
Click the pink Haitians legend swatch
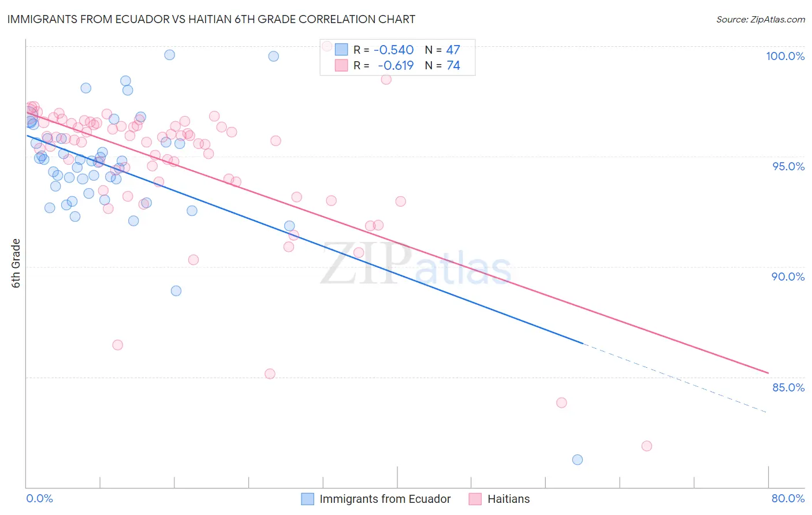coord(475,499)
